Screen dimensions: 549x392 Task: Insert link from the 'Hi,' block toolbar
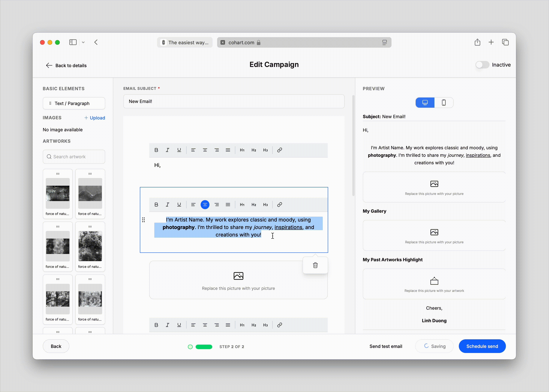[x=280, y=150]
